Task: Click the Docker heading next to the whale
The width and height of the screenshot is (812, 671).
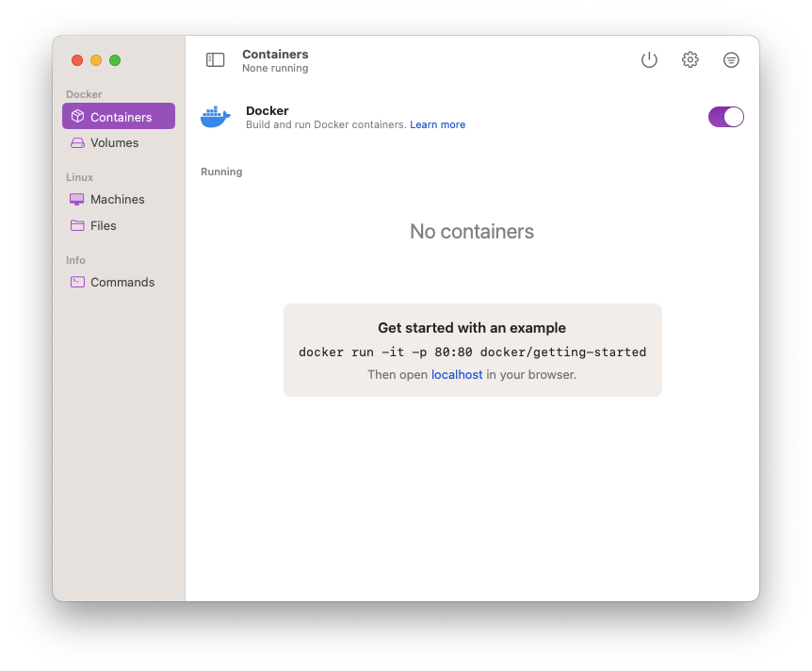Action: [x=268, y=111]
